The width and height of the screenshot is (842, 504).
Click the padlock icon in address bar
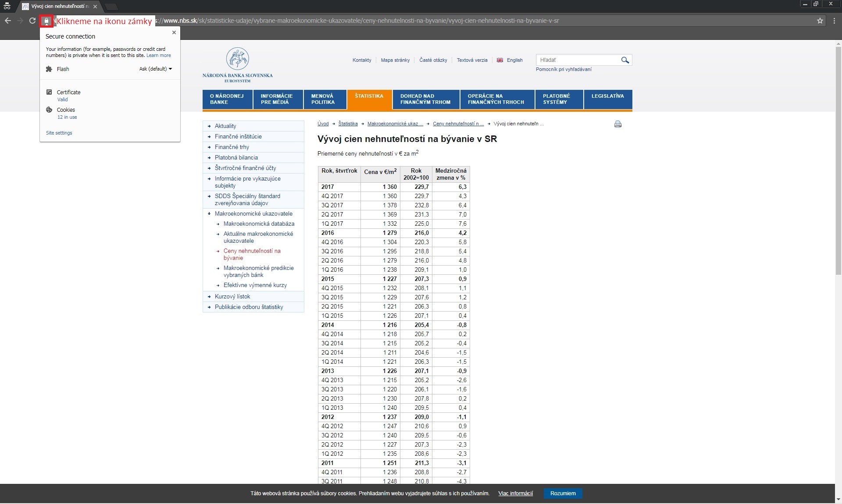tap(46, 21)
